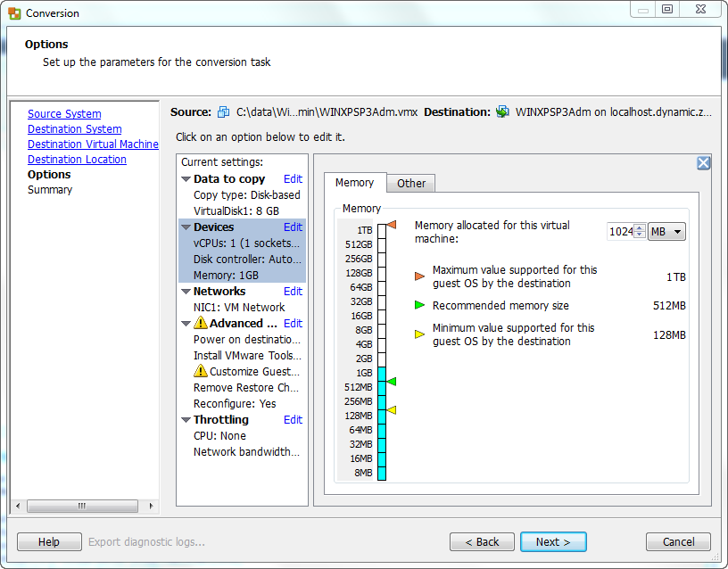Select the vCPUs: 1 row
The width and height of the screenshot is (728, 569).
click(246, 243)
